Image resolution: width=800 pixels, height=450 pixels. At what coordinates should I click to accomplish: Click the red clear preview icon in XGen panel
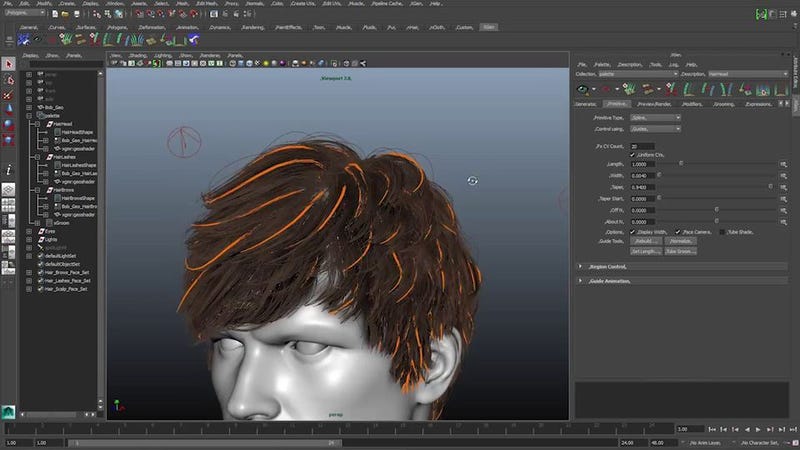point(606,90)
